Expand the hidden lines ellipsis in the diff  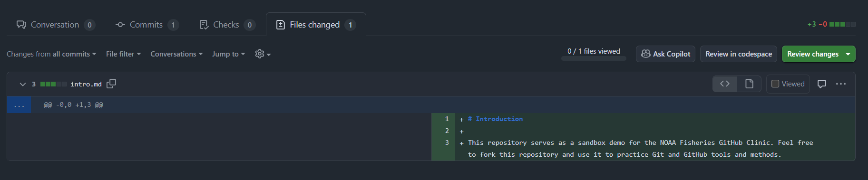pos(19,105)
